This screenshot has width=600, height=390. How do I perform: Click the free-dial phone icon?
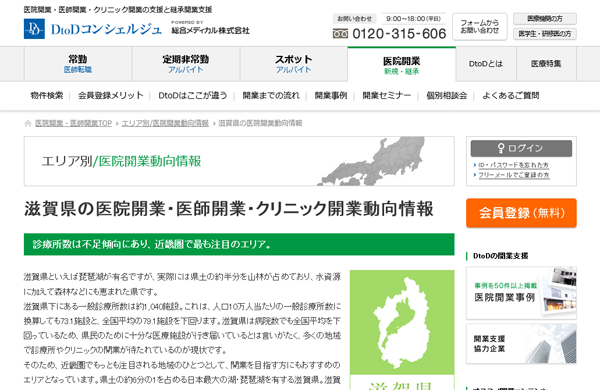[340, 34]
